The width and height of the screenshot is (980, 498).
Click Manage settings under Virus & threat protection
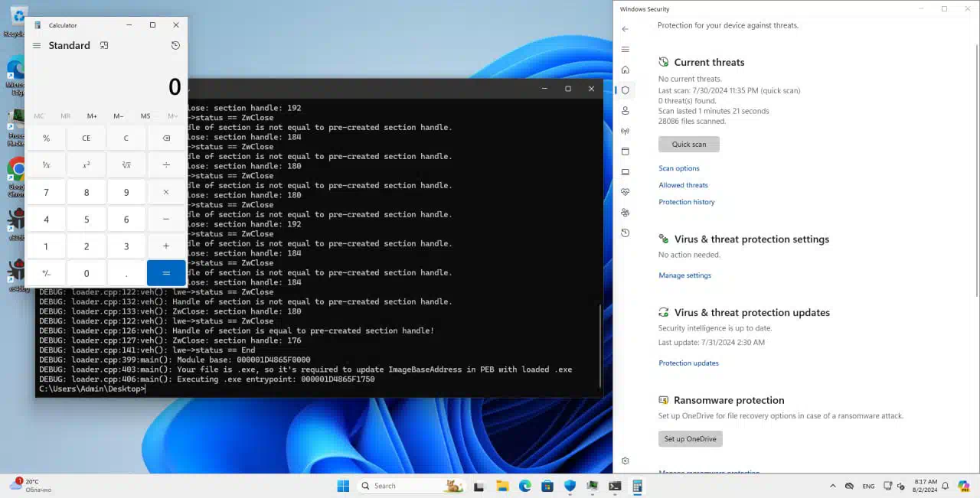[684, 275]
